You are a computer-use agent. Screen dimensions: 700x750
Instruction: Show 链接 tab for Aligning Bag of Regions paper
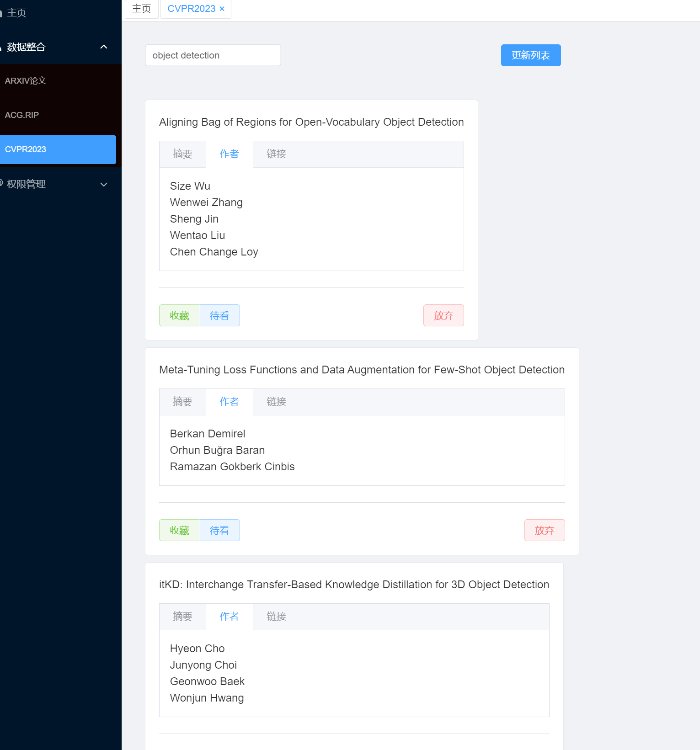point(276,154)
